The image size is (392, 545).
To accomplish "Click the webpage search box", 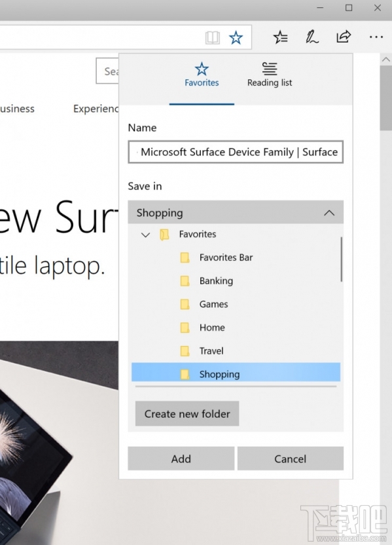I will click(x=107, y=71).
